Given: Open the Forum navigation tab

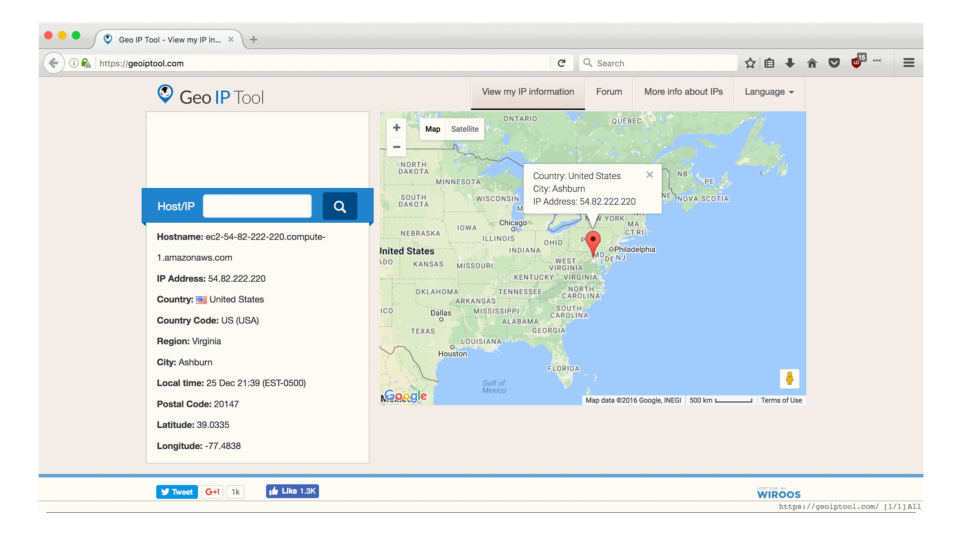Looking at the screenshot, I should [x=609, y=92].
